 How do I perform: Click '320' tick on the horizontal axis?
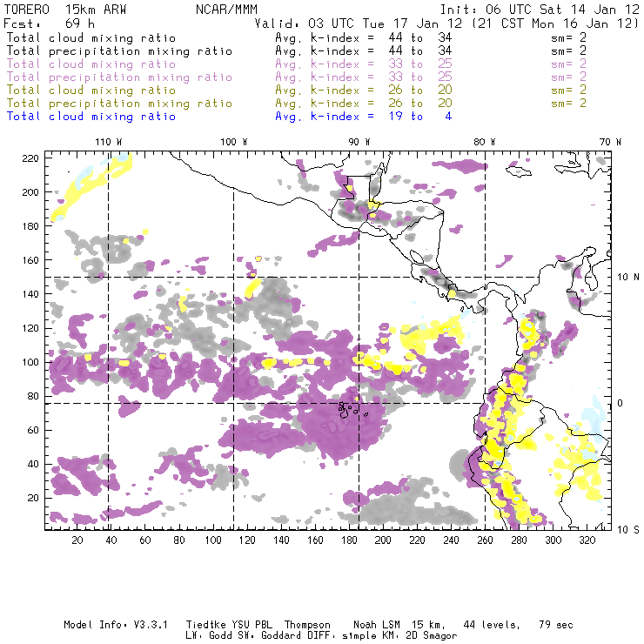(x=587, y=540)
